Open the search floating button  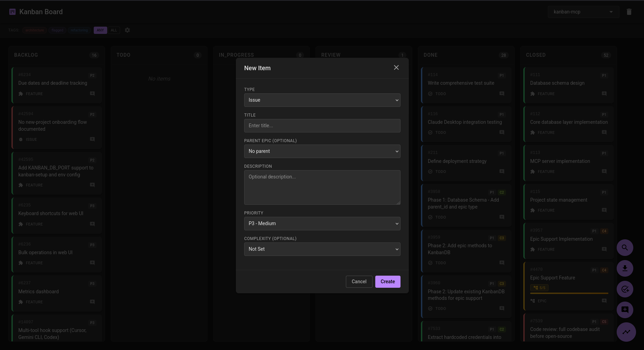coord(625,248)
